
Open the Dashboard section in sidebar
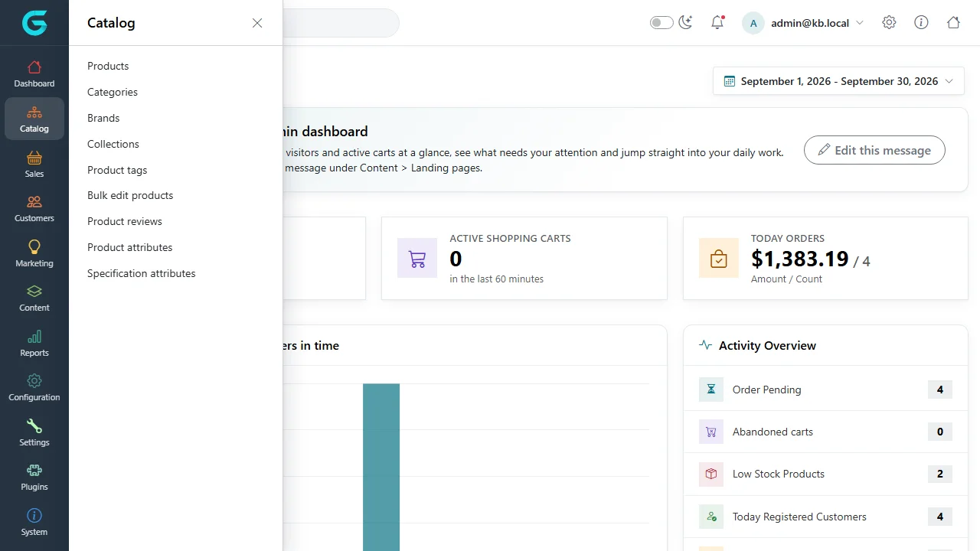coord(34,74)
